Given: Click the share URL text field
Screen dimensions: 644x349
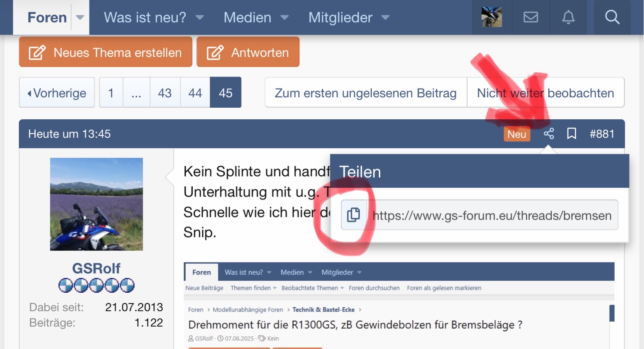Looking at the screenshot, I should pyautogui.click(x=492, y=215).
